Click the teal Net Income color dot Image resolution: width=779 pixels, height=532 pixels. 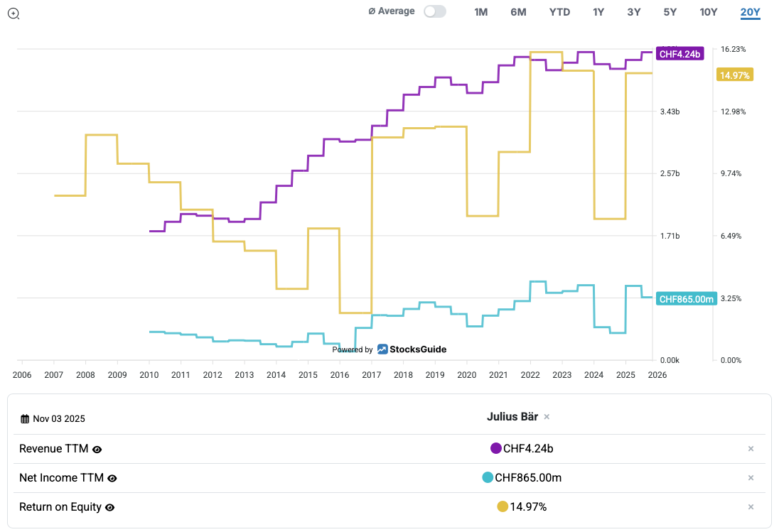(488, 477)
